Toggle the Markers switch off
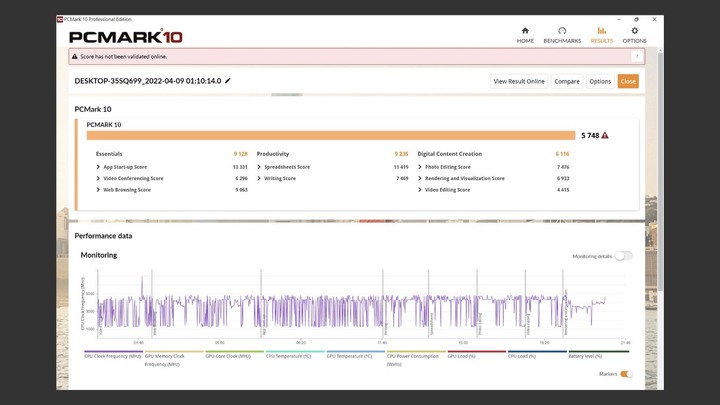The width and height of the screenshot is (720, 405). tap(626, 374)
